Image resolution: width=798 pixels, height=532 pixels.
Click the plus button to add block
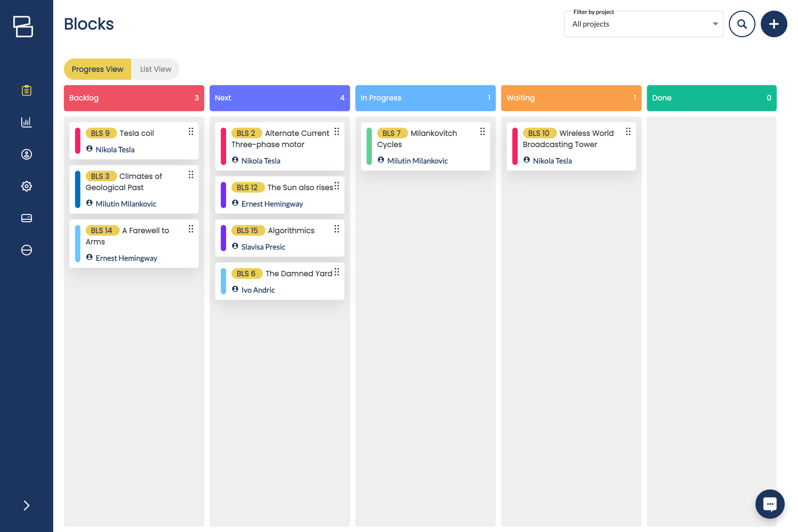tap(774, 24)
